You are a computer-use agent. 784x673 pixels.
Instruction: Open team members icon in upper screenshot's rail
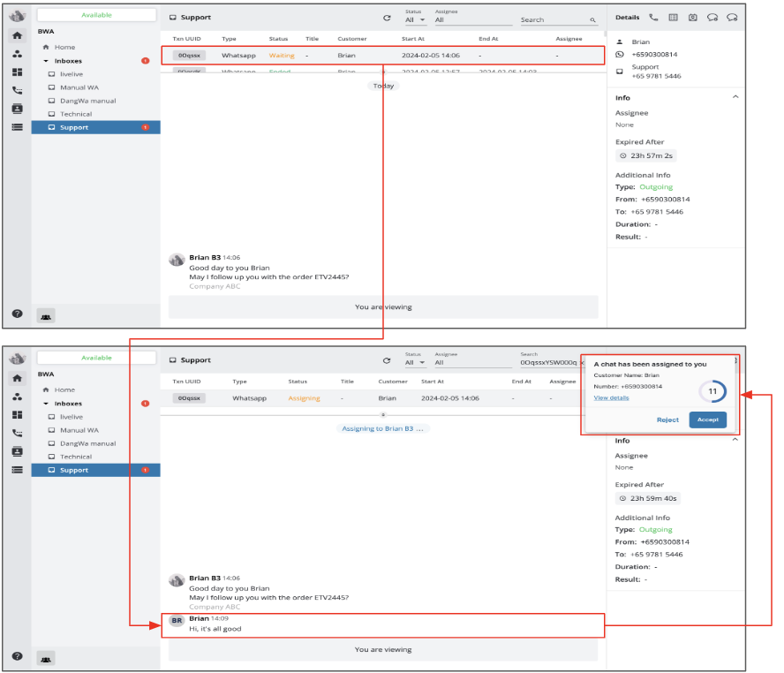pyautogui.click(x=17, y=54)
